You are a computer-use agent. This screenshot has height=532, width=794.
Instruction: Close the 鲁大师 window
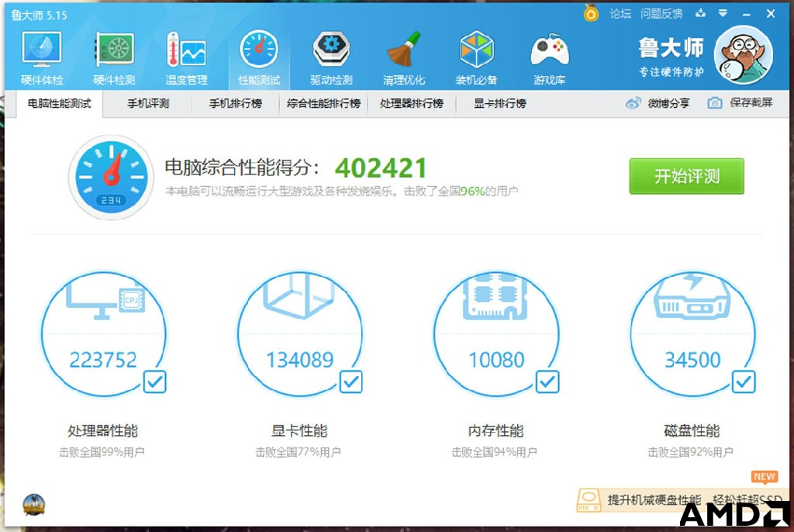coord(771,14)
